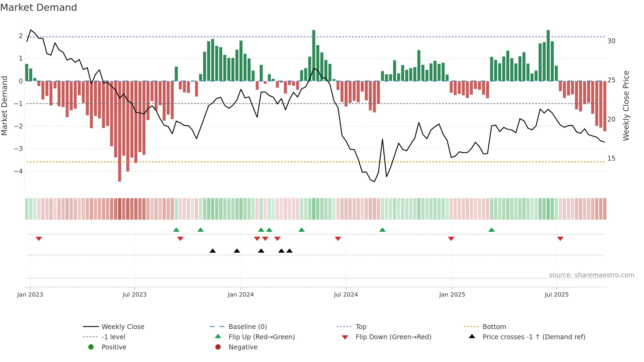Click the red flip-down marker in January 2023
The width and height of the screenshot is (644, 362).
point(39,239)
